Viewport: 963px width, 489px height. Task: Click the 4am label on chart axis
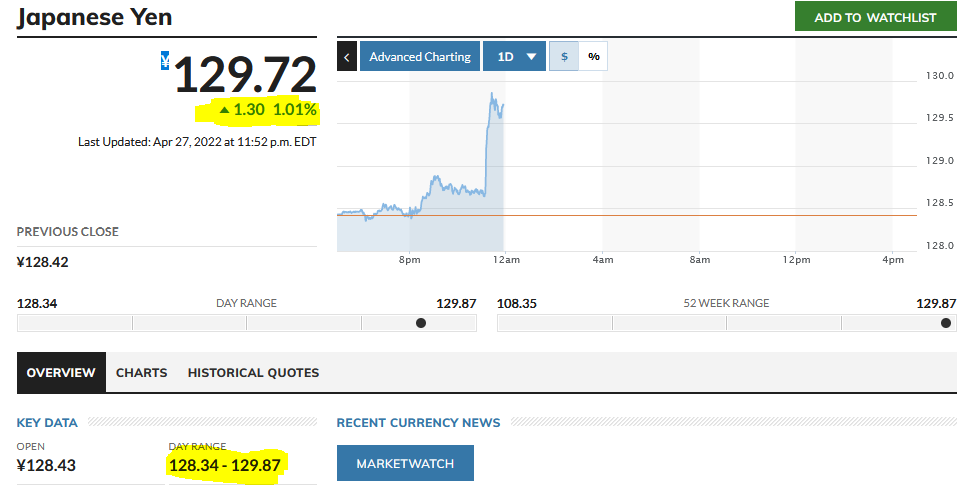602,260
